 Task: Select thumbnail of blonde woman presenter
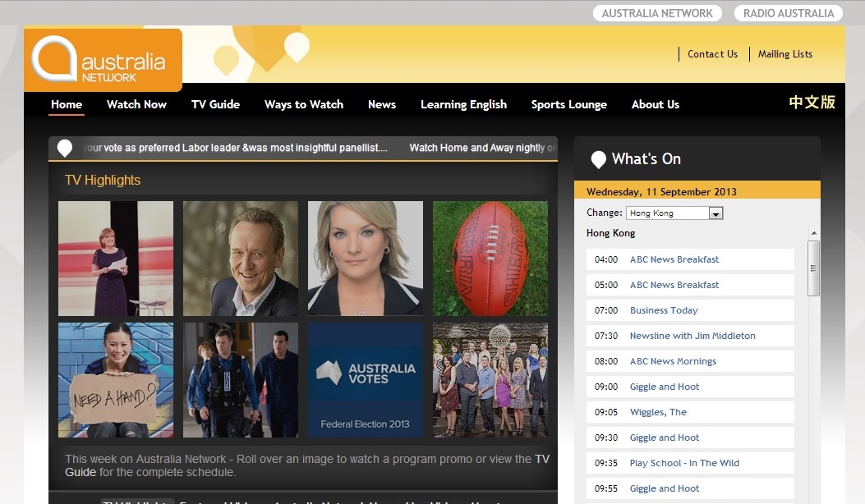pos(366,259)
